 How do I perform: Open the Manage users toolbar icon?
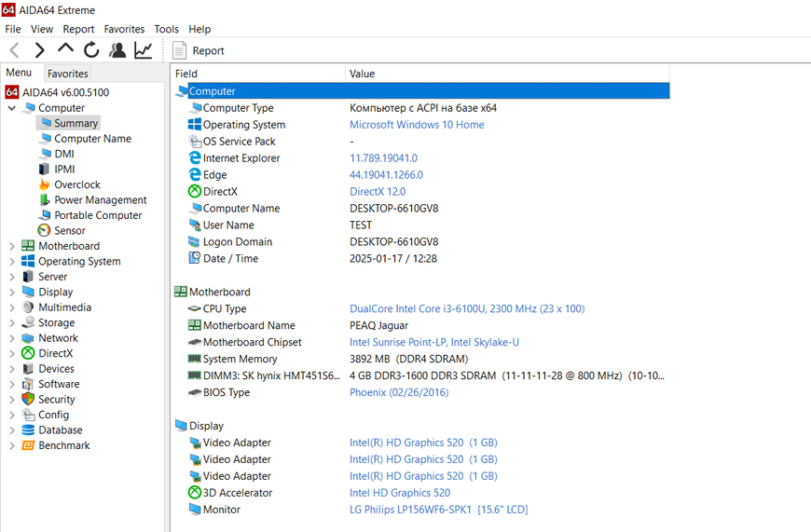pyautogui.click(x=117, y=50)
